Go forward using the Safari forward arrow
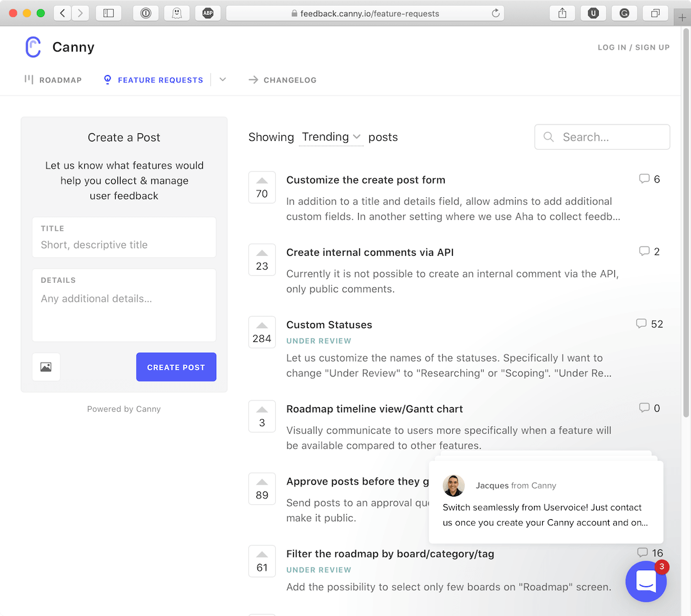This screenshot has height=616, width=691. [x=80, y=13]
